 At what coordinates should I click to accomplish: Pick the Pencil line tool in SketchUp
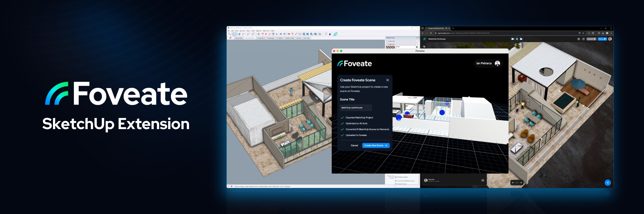tap(243, 34)
